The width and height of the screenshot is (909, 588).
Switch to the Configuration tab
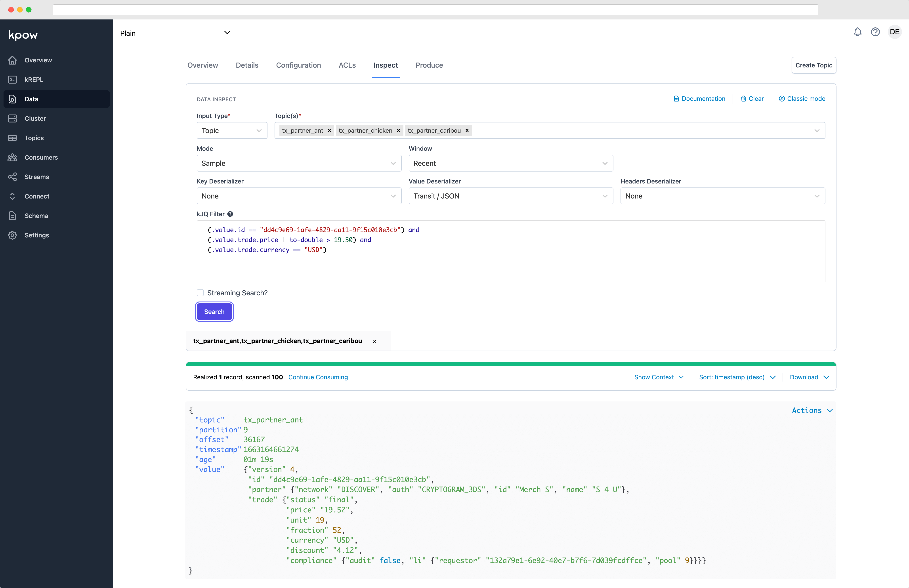click(x=298, y=65)
